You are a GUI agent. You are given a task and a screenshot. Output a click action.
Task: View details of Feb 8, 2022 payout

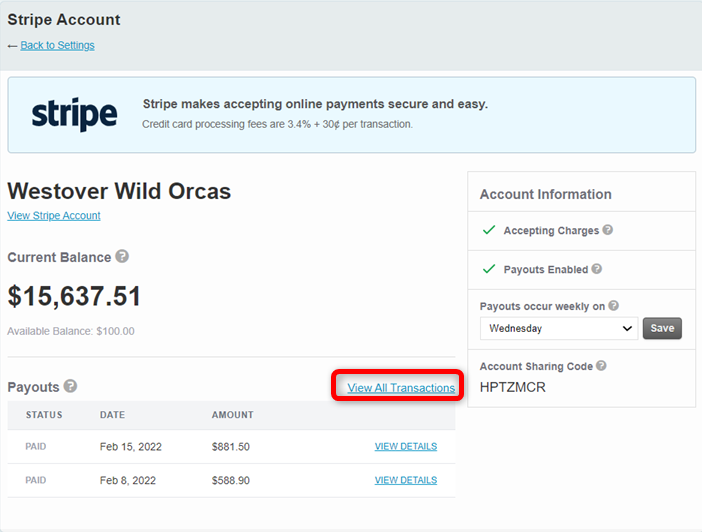406,480
